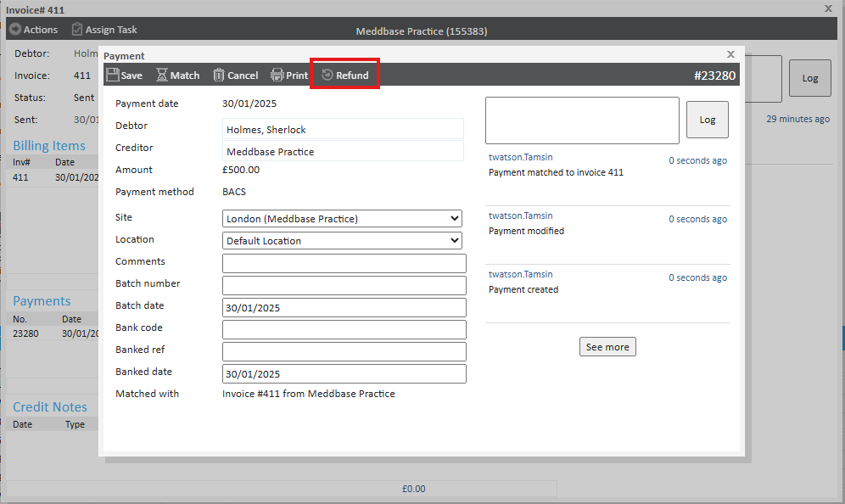Close the Payment dialog

click(730, 54)
